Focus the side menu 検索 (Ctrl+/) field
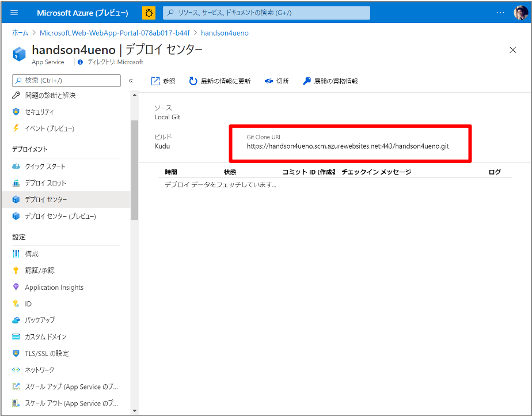 [67, 81]
